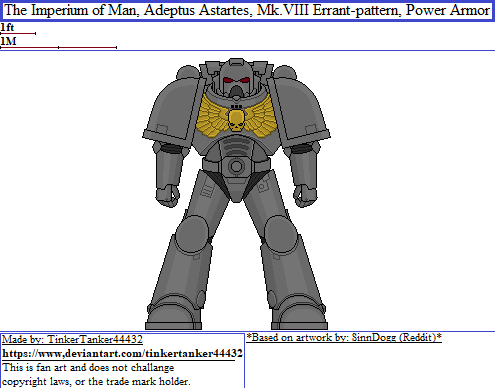Click the space marine's helmet

pos(236,79)
